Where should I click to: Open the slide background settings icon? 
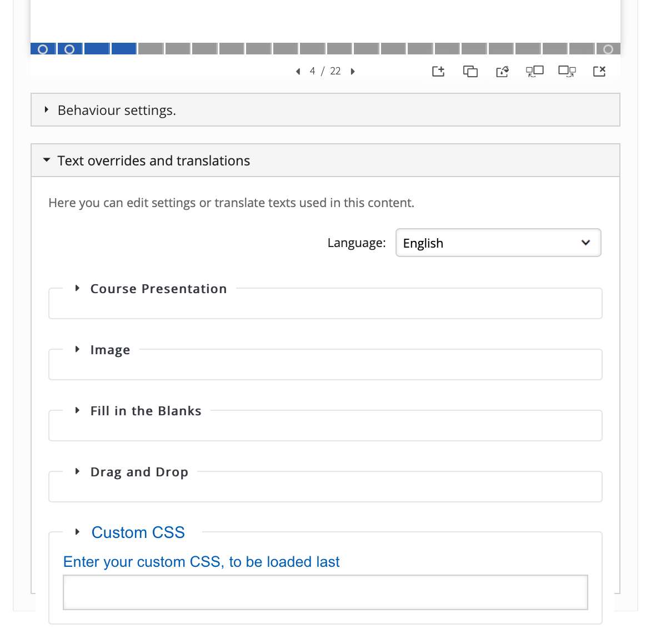(502, 72)
